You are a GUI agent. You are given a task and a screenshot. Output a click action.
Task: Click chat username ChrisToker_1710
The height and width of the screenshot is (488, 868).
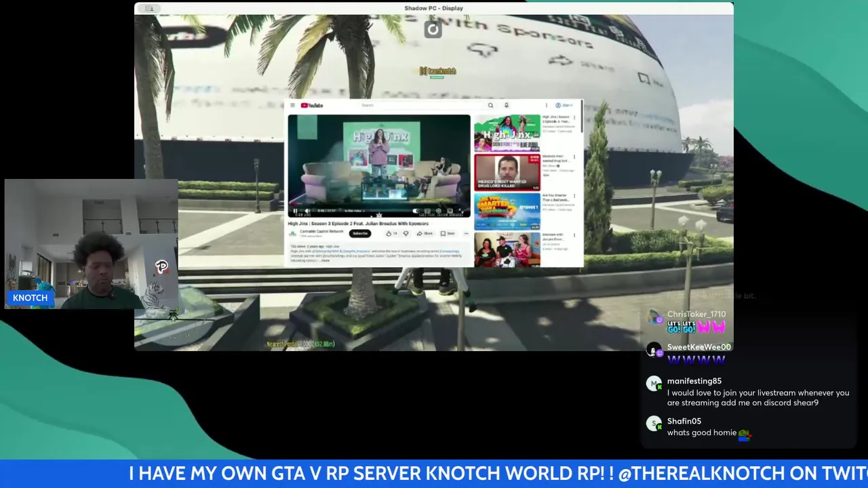696,314
